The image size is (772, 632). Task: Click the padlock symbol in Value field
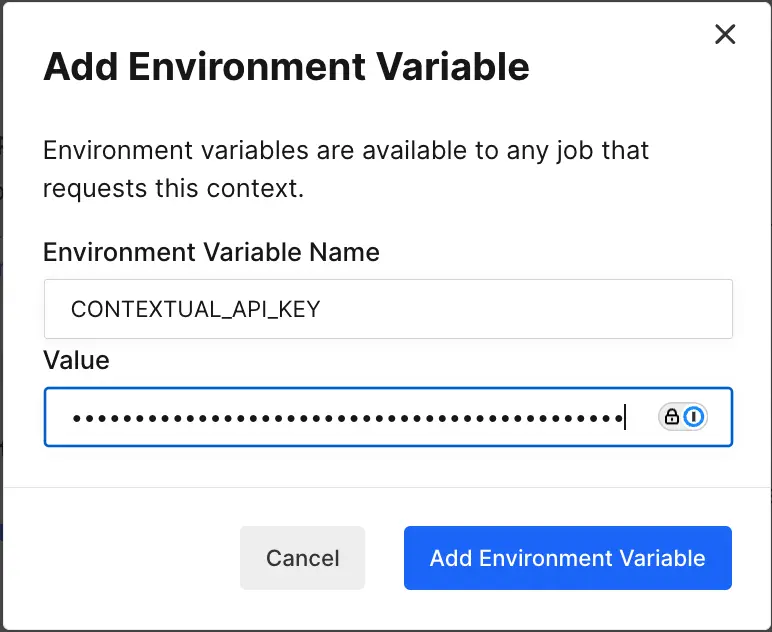[x=672, y=417]
